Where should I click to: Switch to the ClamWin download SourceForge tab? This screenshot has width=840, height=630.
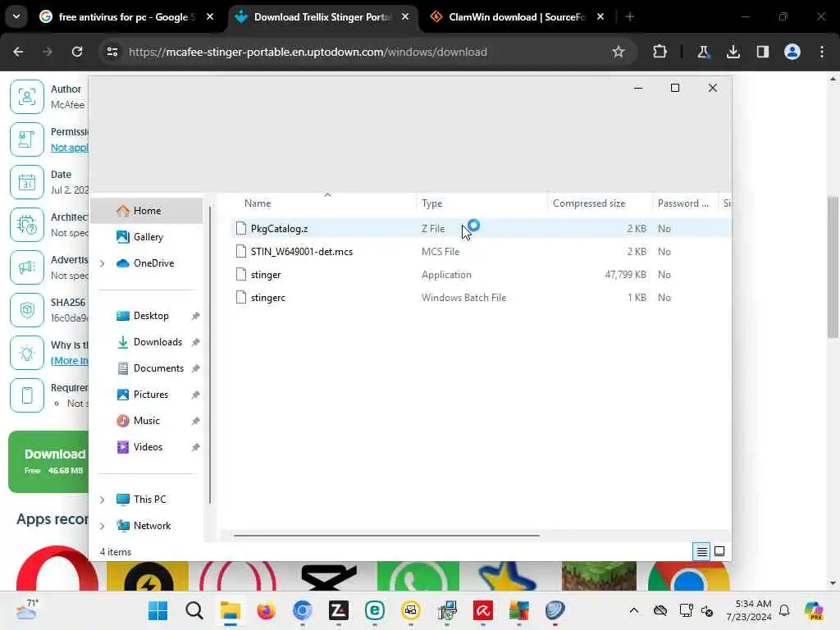tap(516, 17)
